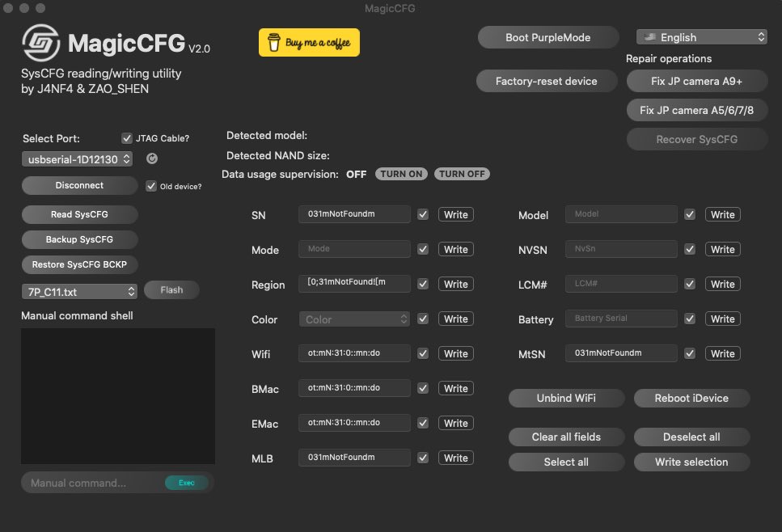Click the NvSn input field

click(621, 249)
